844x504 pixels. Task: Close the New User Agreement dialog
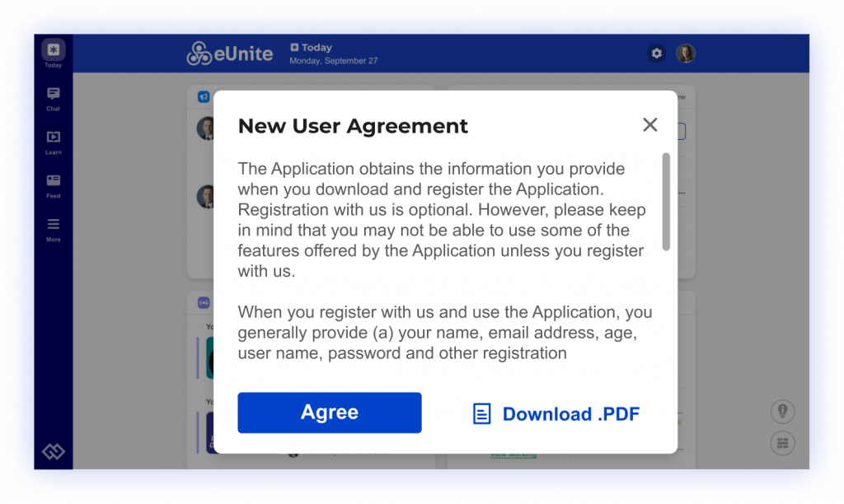point(649,124)
